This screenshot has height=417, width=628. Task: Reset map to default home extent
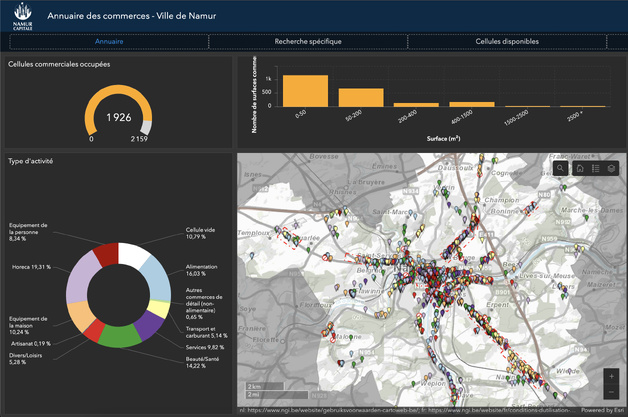point(579,169)
